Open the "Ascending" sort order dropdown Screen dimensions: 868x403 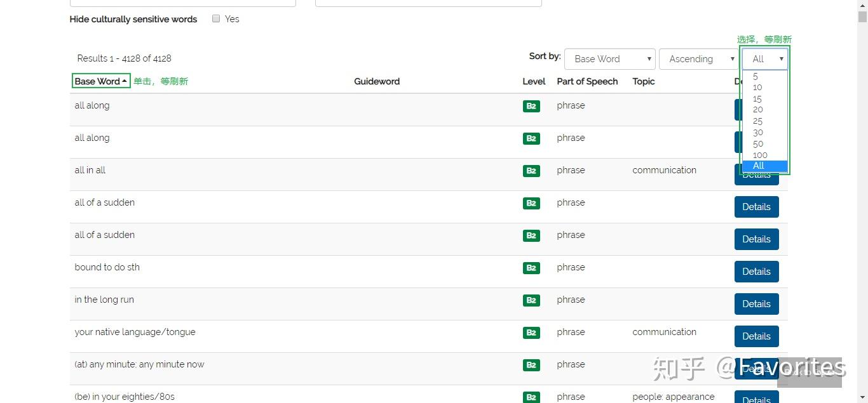point(698,59)
